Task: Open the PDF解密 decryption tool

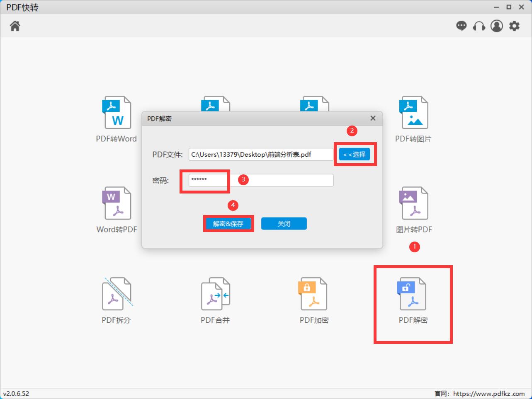Action: point(413,300)
